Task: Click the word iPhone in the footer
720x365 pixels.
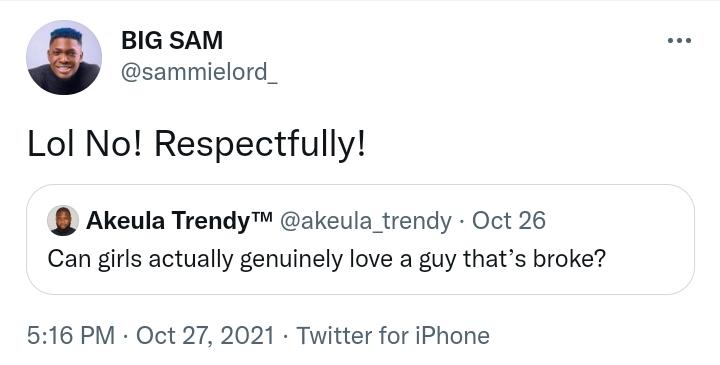Action: (x=452, y=336)
